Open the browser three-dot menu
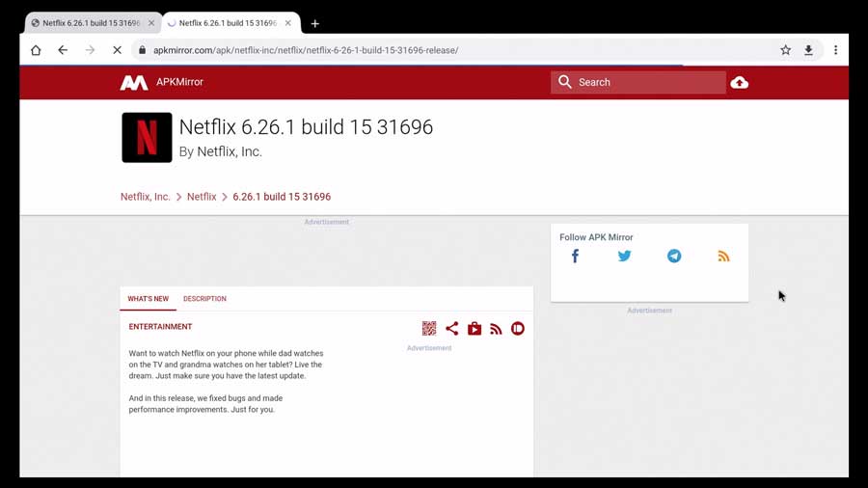The image size is (868, 488). pyautogui.click(x=836, y=50)
